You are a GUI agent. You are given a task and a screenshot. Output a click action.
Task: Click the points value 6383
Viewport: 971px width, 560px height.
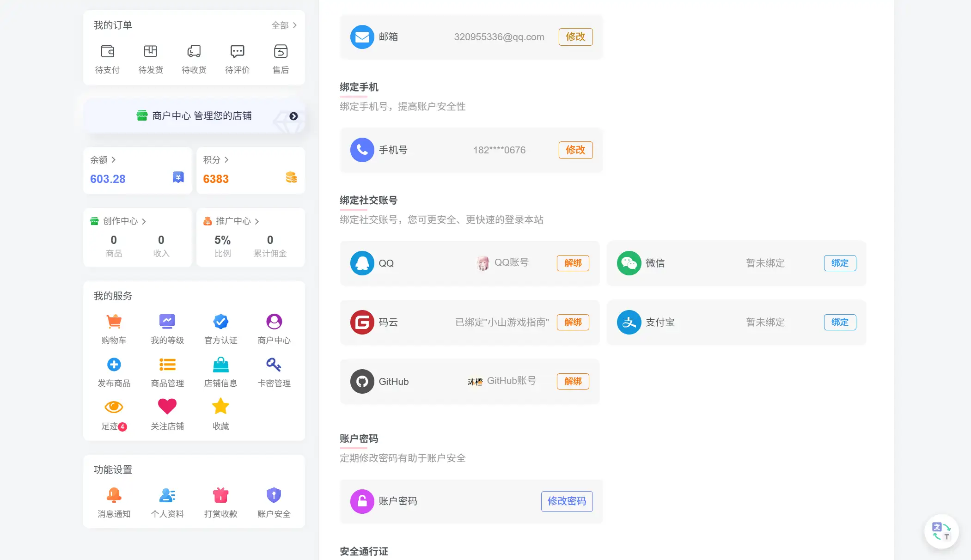point(216,179)
